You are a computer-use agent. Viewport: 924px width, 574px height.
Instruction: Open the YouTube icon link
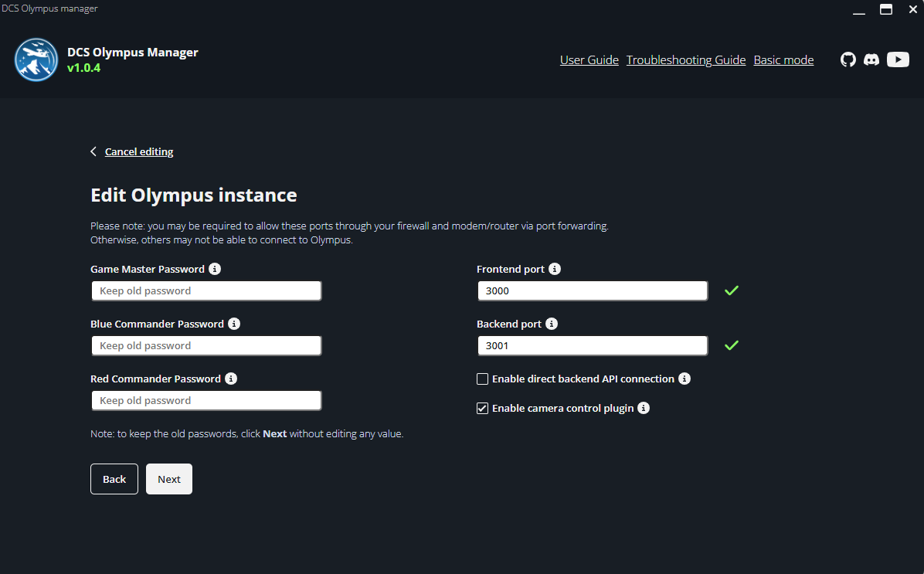coord(898,59)
